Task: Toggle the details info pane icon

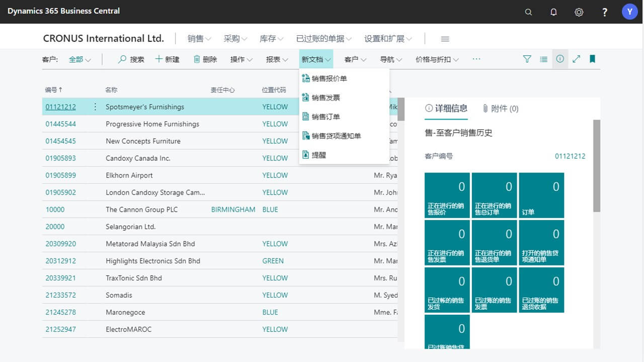Action: (x=560, y=59)
